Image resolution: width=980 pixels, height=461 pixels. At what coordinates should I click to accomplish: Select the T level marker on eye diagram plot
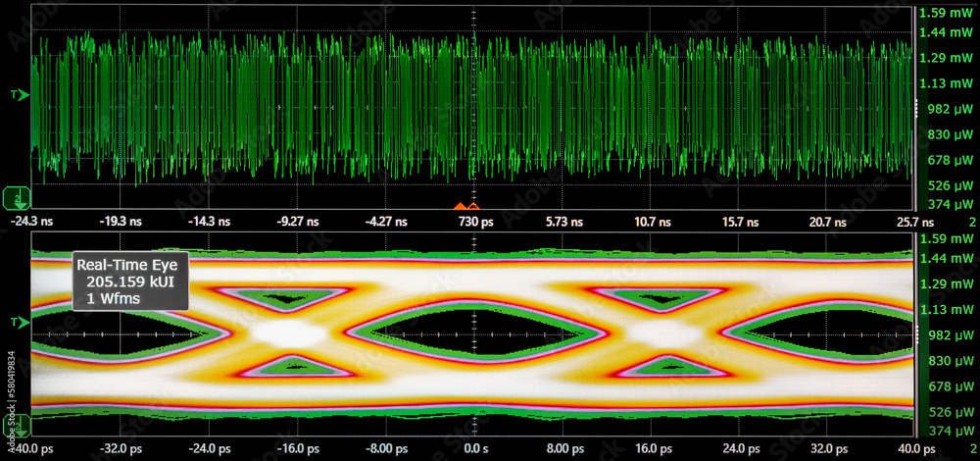(20, 322)
